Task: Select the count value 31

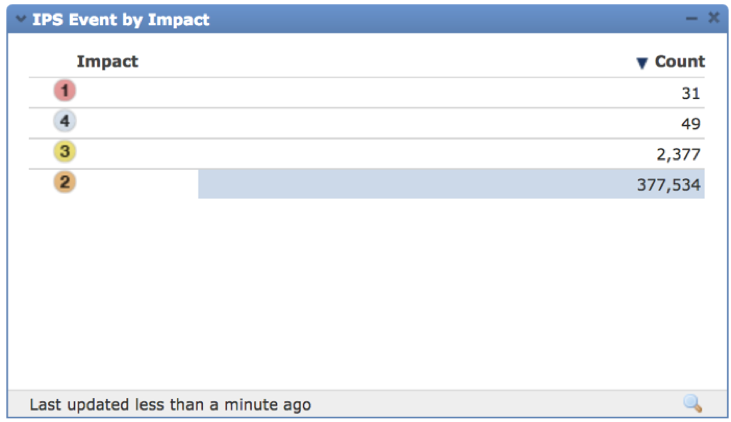Action: 690,93
